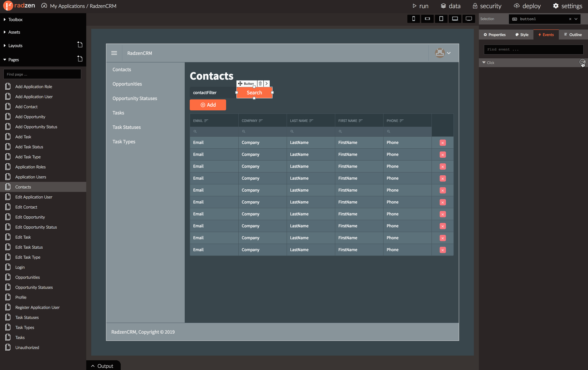
Task: Open the settings menu
Action: [x=568, y=6]
